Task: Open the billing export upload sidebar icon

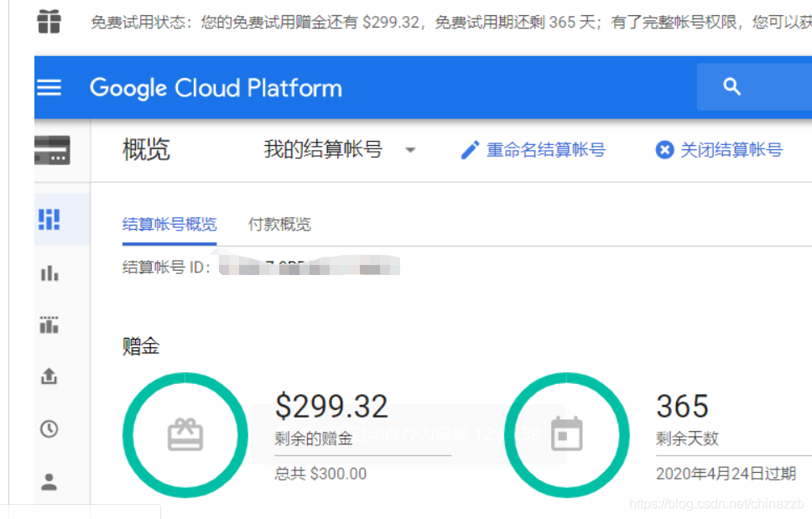Action: coord(49,376)
